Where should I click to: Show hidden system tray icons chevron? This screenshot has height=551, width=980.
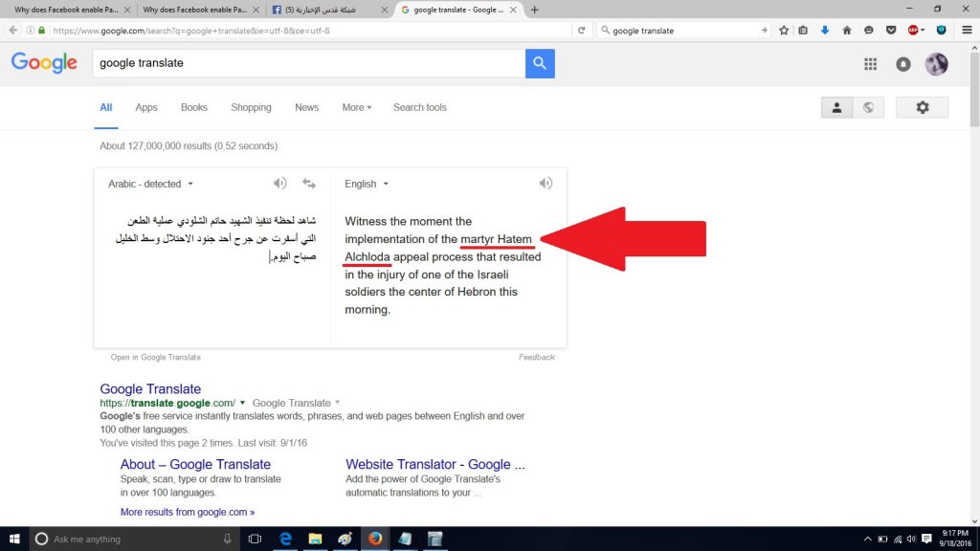tap(867, 539)
